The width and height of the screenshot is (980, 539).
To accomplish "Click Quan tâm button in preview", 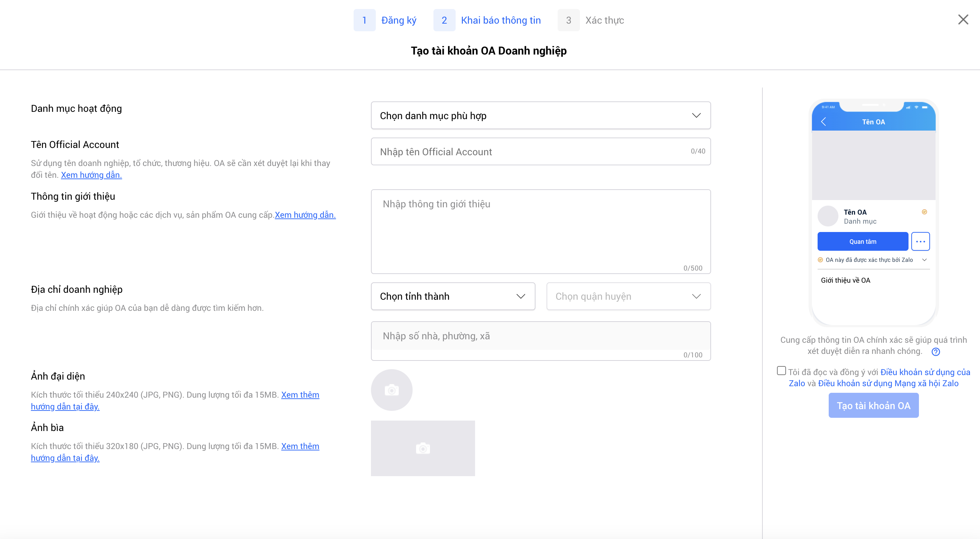I will [862, 241].
